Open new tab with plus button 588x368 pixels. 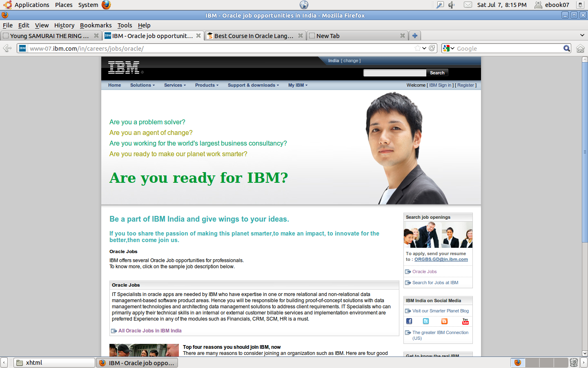(x=414, y=36)
